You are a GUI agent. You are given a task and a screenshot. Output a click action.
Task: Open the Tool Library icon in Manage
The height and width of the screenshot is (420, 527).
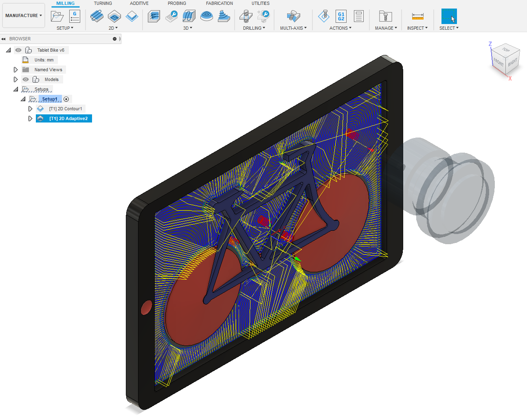pos(385,16)
